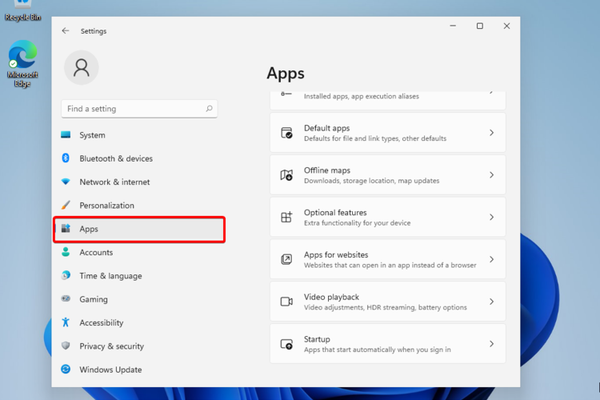Expand Optional features chevron arrow

[x=491, y=217]
